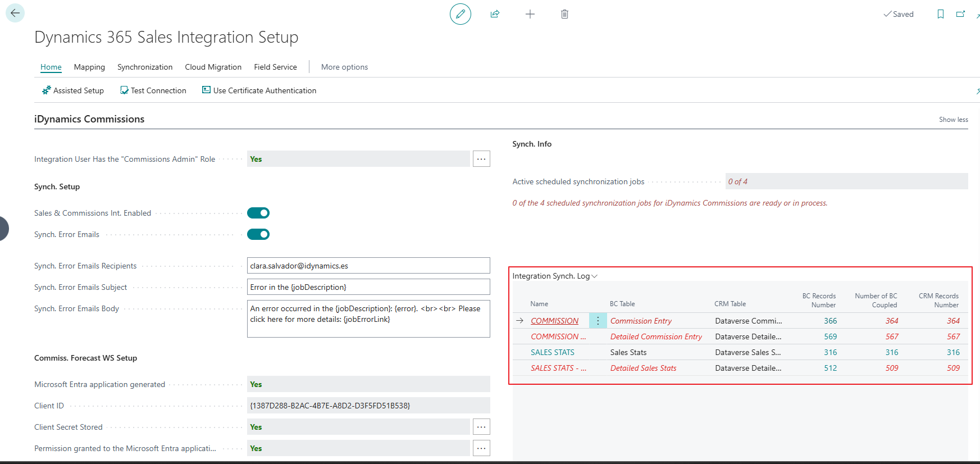Click the bookmark icon
Screen dimensions: 980x464
coord(941,14)
